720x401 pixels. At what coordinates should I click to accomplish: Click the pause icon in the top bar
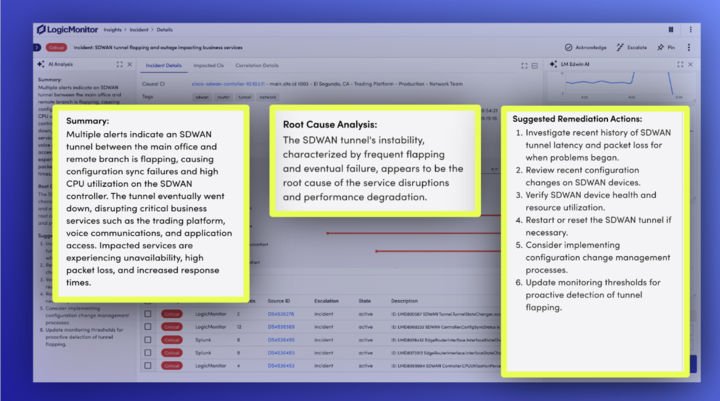[671, 29]
